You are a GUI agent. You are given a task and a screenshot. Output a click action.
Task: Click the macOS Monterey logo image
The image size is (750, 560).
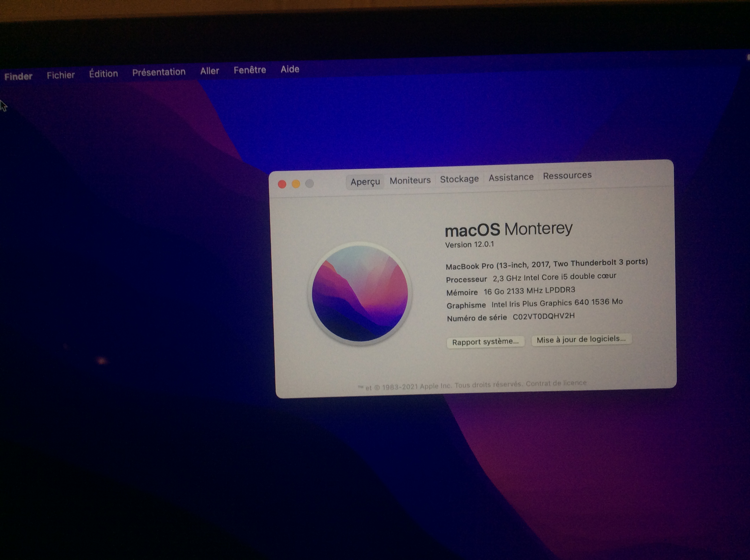pos(360,294)
